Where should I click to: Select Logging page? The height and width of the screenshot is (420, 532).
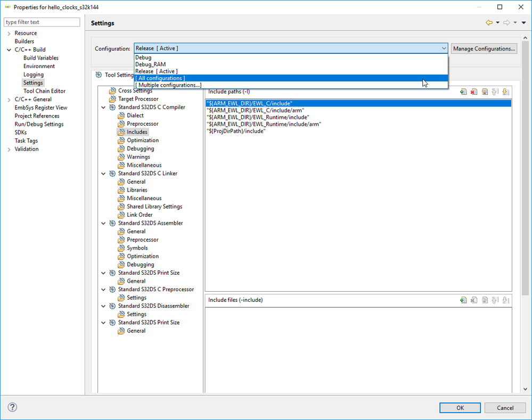pyautogui.click(x=33, y=75)
